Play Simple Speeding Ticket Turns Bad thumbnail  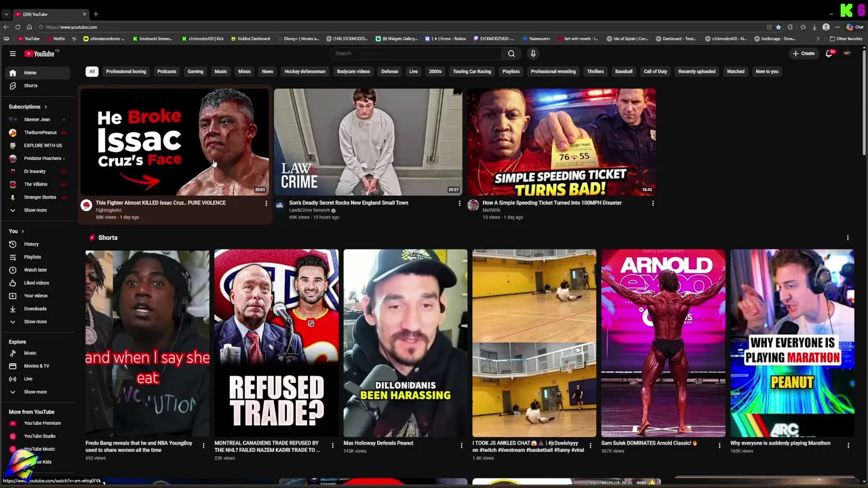point(561,142)
